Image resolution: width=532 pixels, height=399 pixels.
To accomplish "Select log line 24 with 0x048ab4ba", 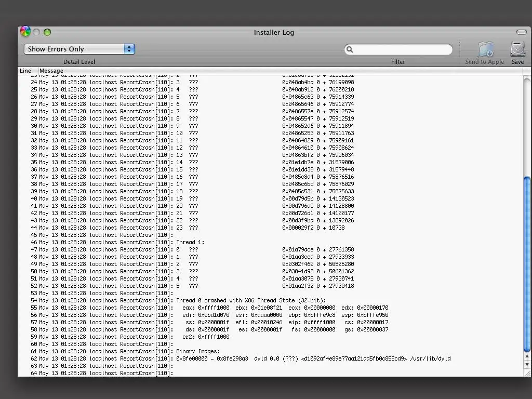I will coord(270,82).
